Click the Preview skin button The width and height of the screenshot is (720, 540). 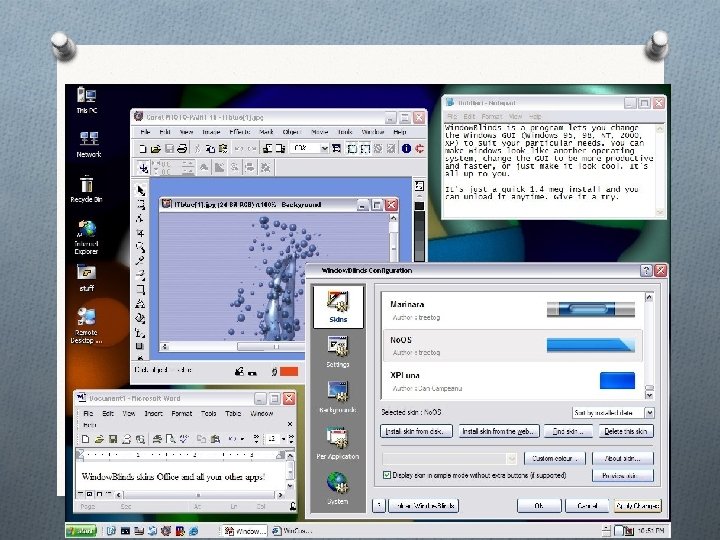622,476
